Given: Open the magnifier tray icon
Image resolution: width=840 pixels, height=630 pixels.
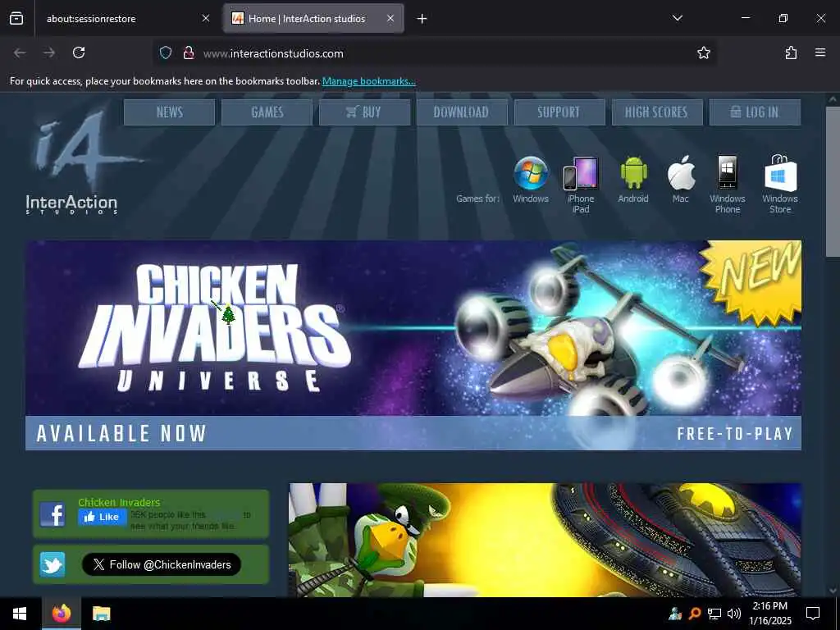Looking at the screenshot, I should click(694, 614).
